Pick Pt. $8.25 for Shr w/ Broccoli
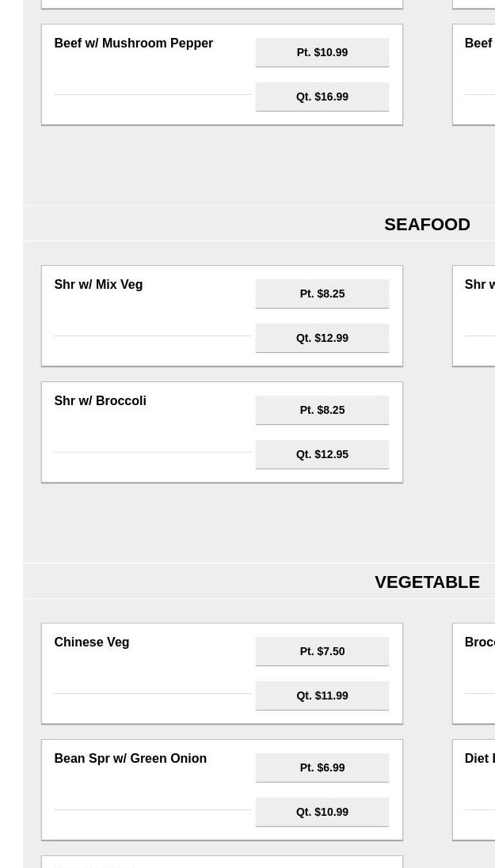 click(322, 410)
